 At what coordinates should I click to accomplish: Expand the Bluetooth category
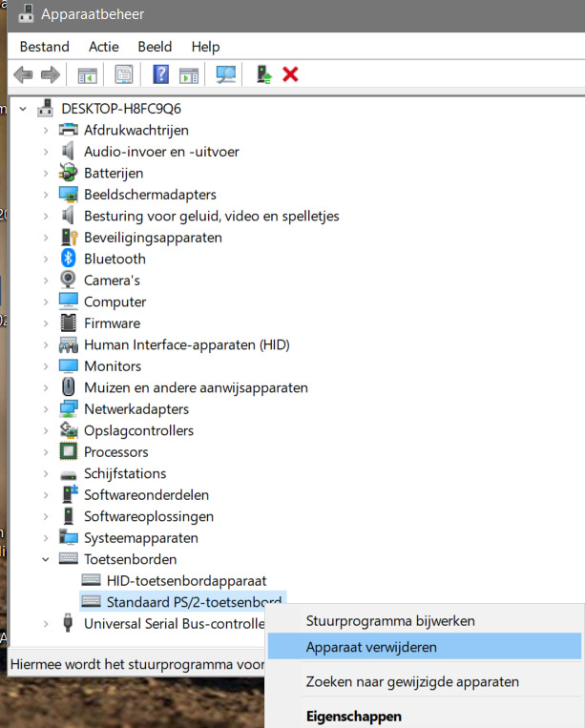coord(45,259)
